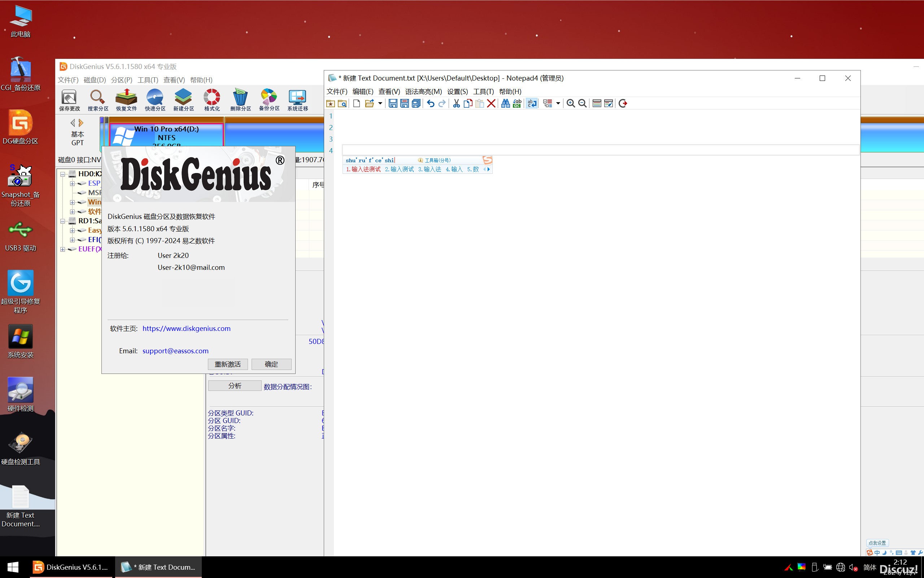The height and width of the screenshot is (578, 924).
Task: Click the Notepad4 Open file folder icon
Action: (369, 103)
